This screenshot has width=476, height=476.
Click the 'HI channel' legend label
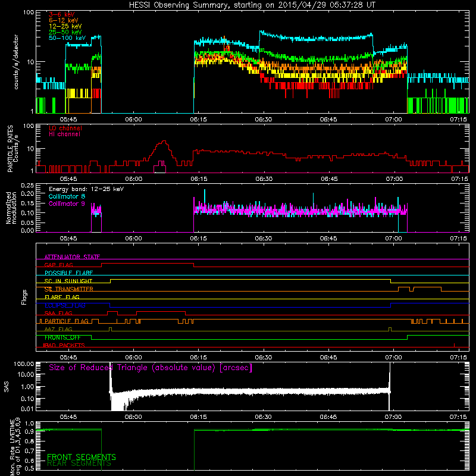coord(64,134)
